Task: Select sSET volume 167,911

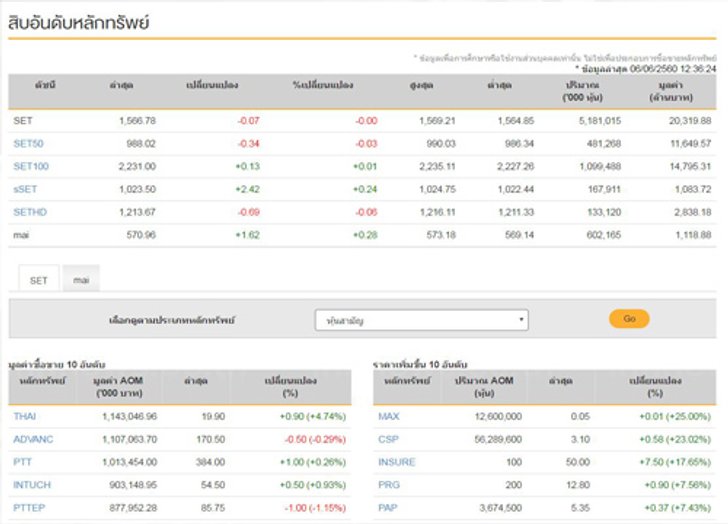Action: coord(604,189)
